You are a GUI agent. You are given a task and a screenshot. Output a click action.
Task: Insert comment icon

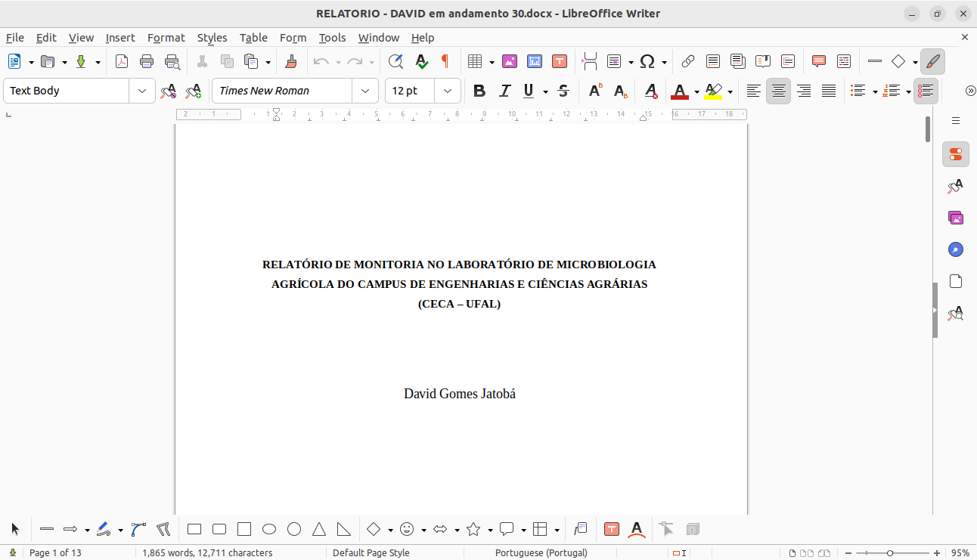(818, 61)
